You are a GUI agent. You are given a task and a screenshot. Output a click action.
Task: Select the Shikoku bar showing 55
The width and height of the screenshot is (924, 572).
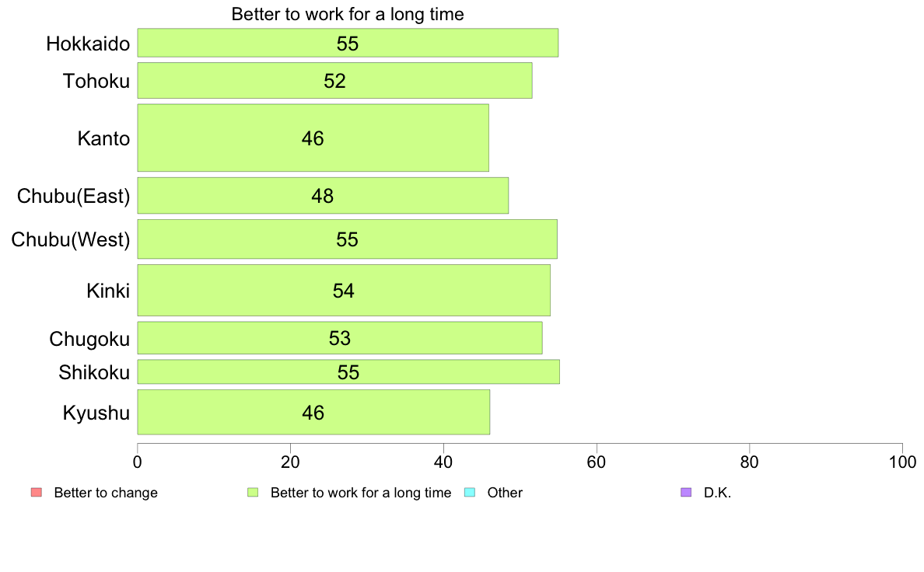point(348,371)
